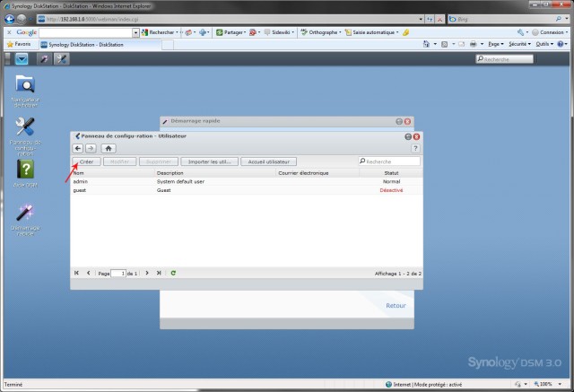Go forward in the control panel window

pyautogui.click(x=91, y=148)
